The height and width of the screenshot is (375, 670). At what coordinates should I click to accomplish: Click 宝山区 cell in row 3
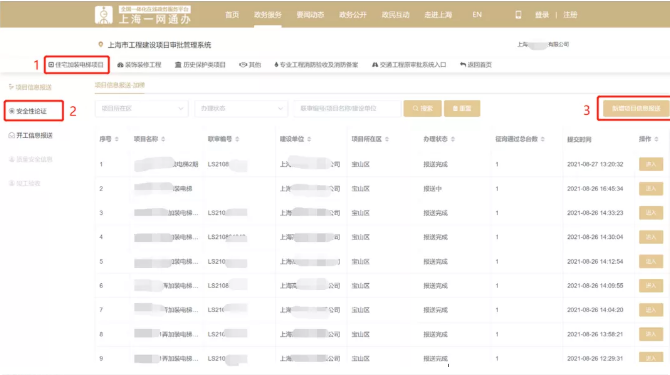point(361,213)
